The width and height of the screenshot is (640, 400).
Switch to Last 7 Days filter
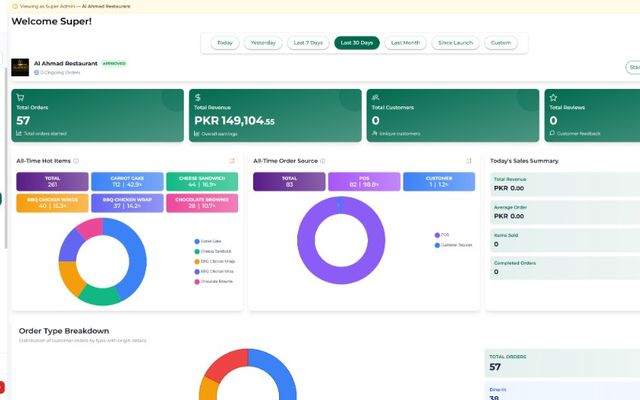308,43
